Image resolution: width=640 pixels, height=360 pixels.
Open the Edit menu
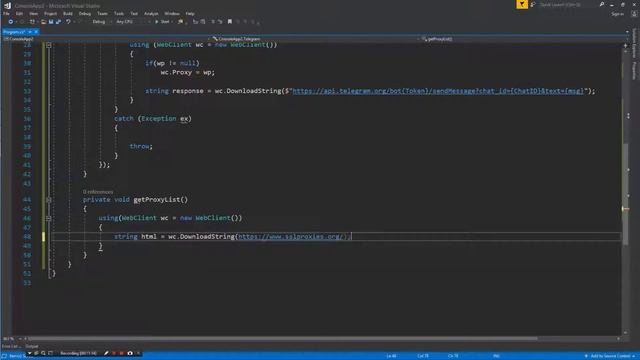coord(19,14)
